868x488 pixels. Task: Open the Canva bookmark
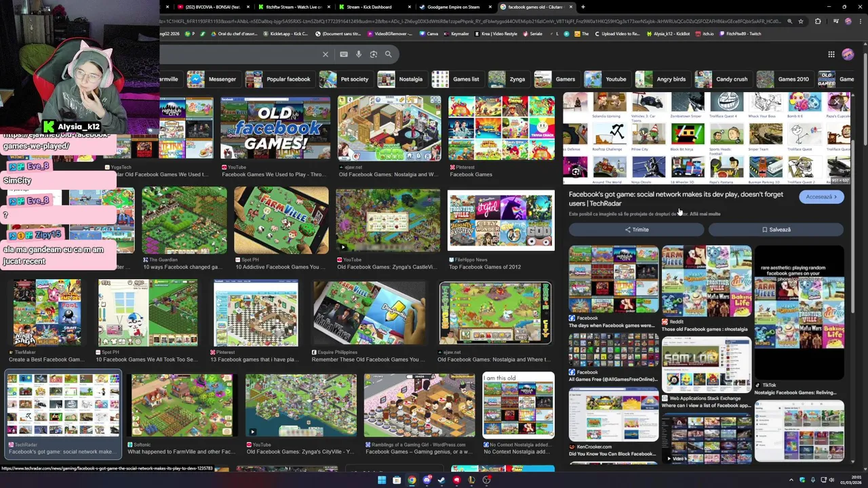pos(428,34)
